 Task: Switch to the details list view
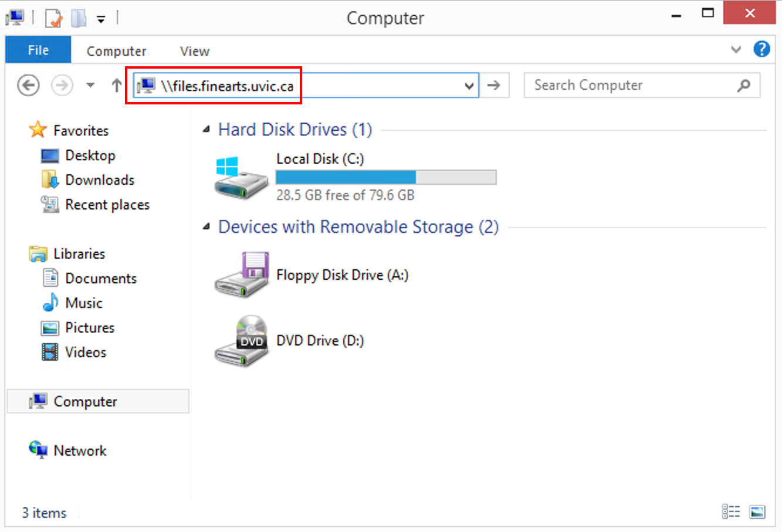(x=732, y=511)
